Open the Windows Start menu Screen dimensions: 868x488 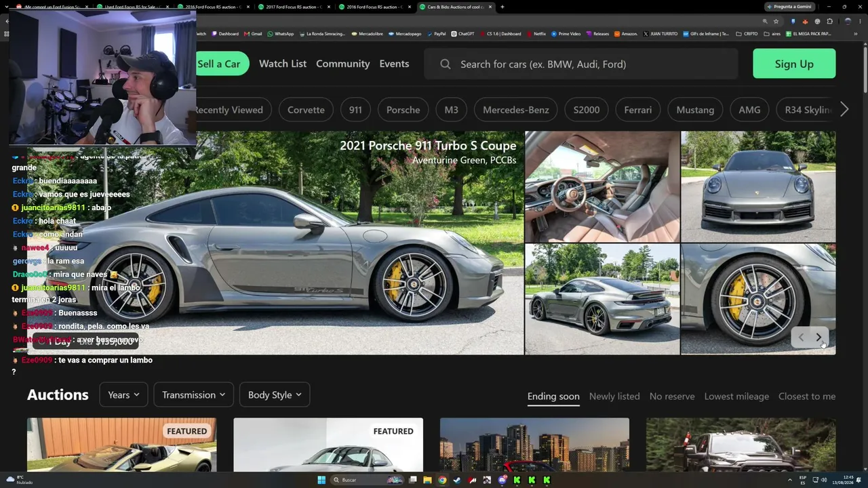[321, 480]
